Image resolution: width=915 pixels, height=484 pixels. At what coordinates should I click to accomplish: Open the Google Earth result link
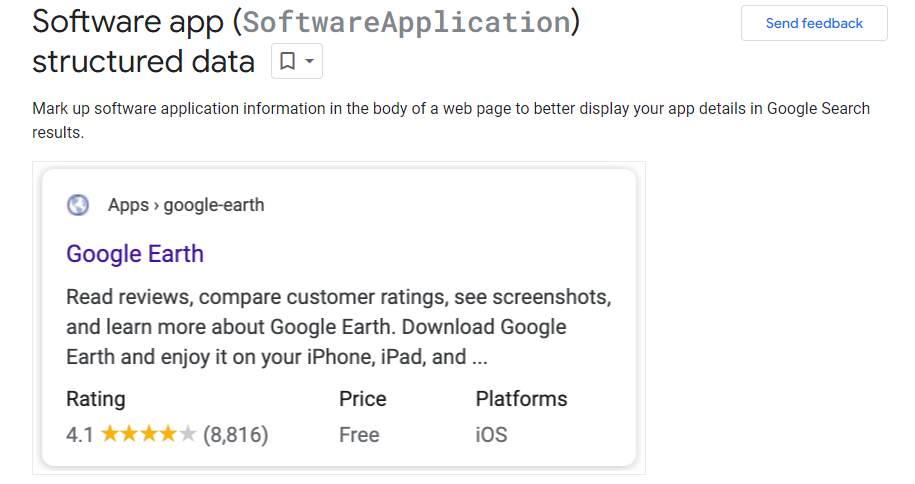[x=135, y=254]
